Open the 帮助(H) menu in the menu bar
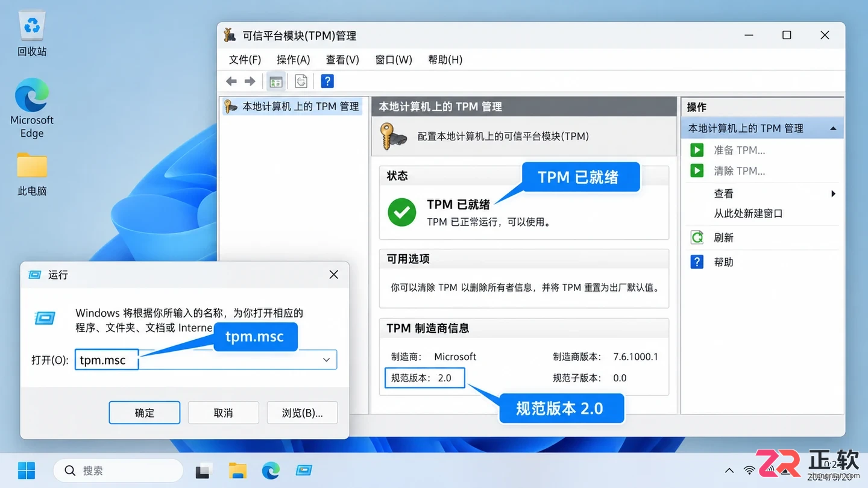 (x=445, y=60)
